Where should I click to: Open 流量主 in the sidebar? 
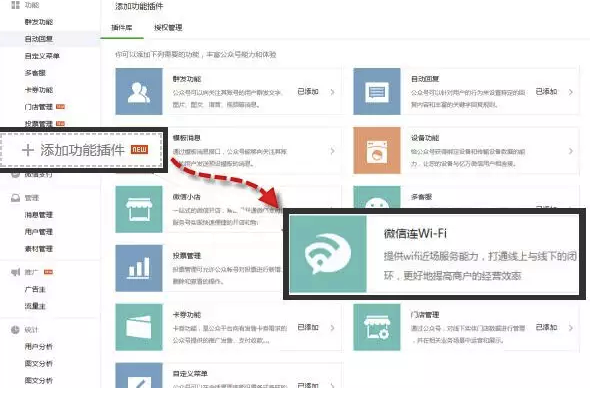point(35,306)
